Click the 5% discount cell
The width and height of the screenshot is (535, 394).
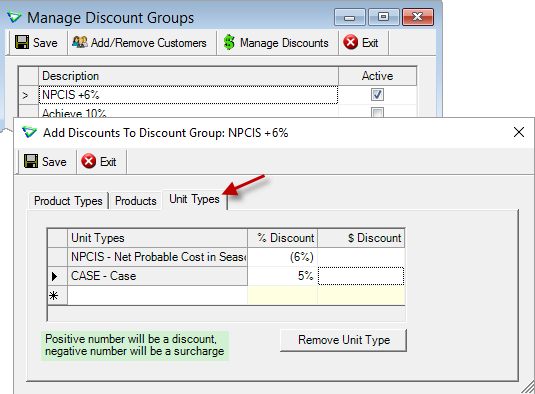tap(283, 276)
